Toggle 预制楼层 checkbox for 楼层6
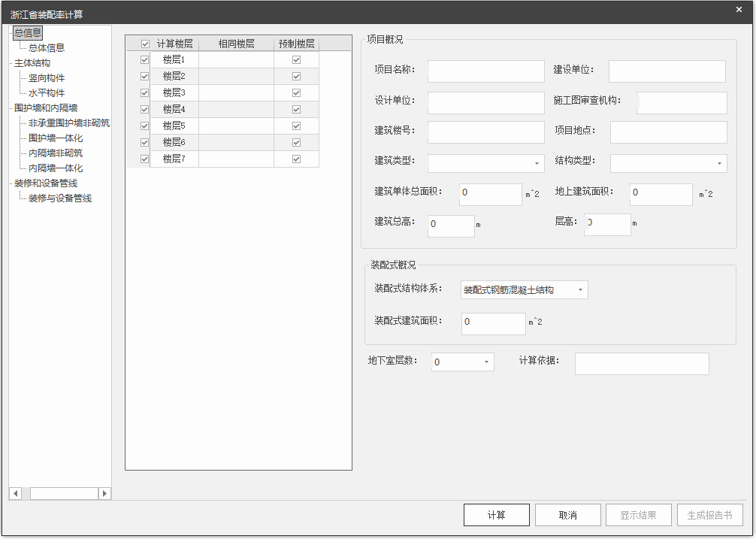 pyautogui.click(x=297, y=142)
